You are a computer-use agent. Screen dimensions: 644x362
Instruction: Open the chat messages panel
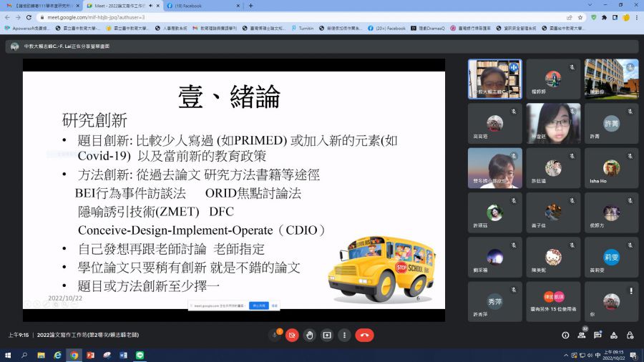coord(599,335)
